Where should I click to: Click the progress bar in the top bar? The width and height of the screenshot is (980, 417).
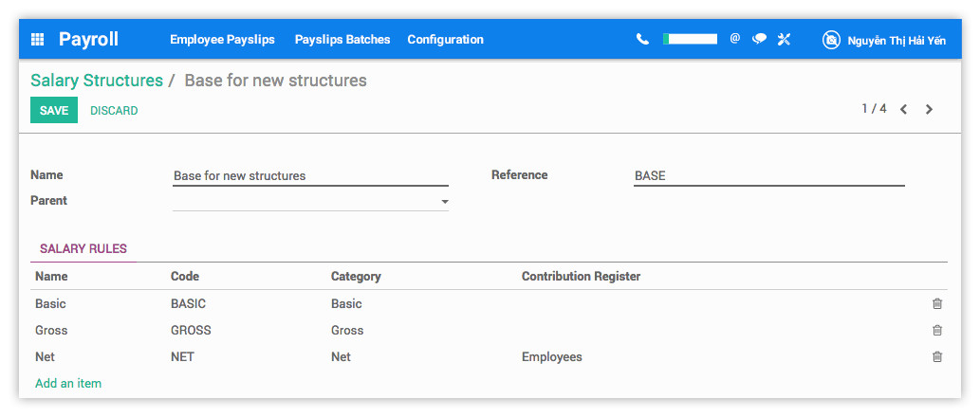click(690, 40)
